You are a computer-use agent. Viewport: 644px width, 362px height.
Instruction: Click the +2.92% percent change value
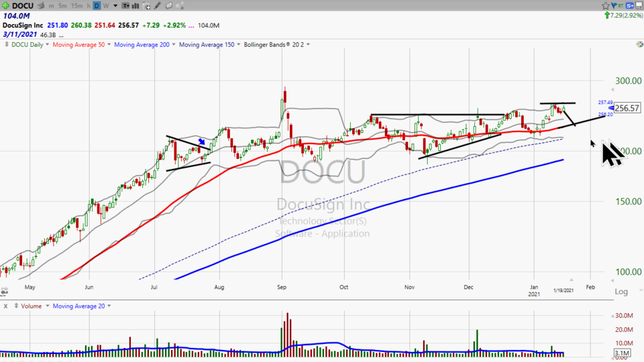(174, 25)
